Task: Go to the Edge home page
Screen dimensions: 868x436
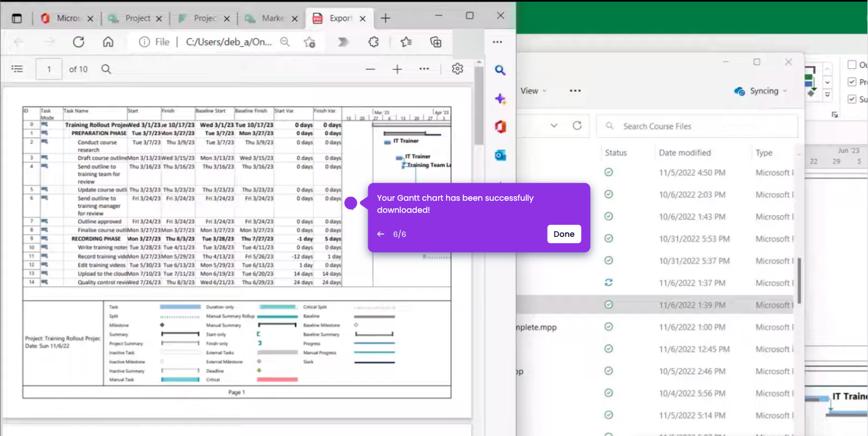Action: coord(108,42)
